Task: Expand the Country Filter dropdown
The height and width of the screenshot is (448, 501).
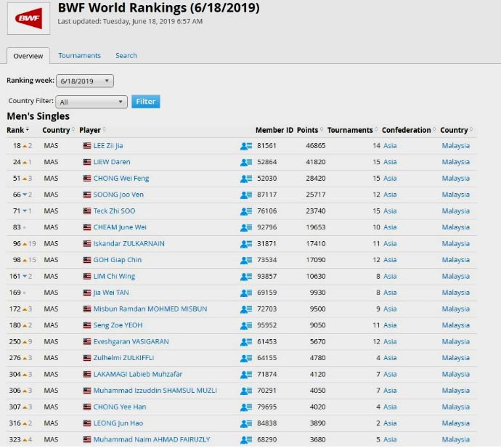Action: pyautogui.click(x=91, y=102)
